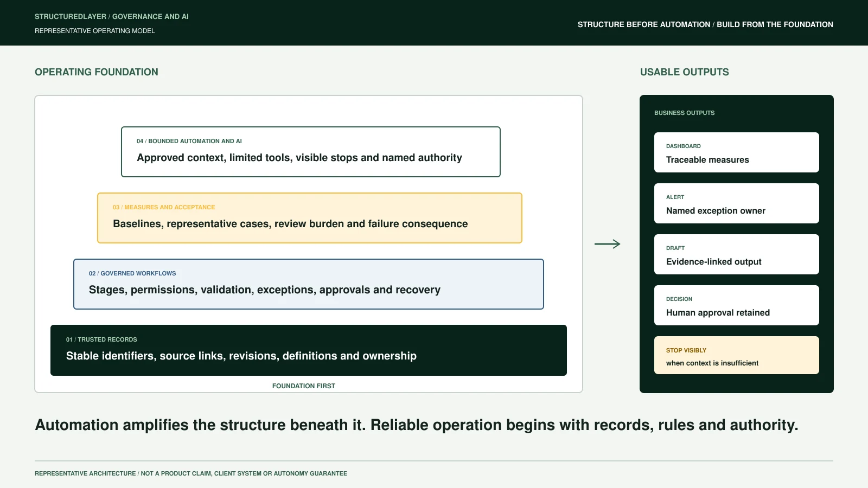The width and height of the screenshot is (868, 488).
Task: Click the 'Automation amplifies the structure' tagline
Action: (x=417, y=425)
